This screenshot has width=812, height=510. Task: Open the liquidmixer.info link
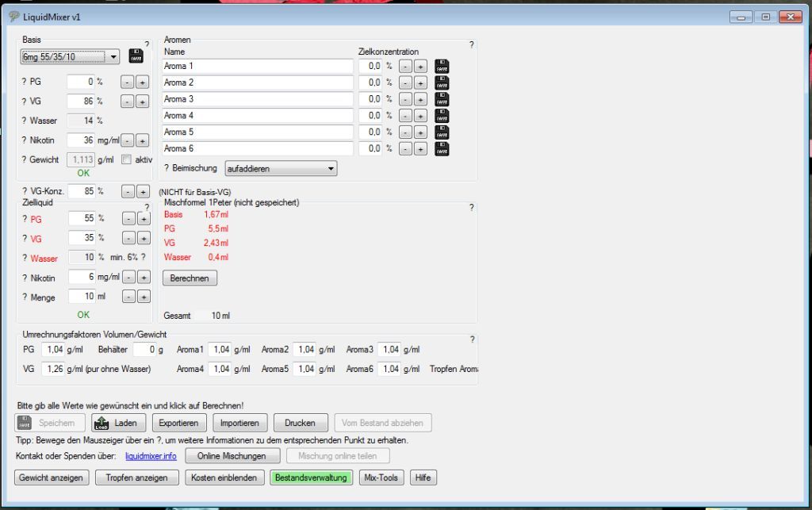(x=151, y=457)
